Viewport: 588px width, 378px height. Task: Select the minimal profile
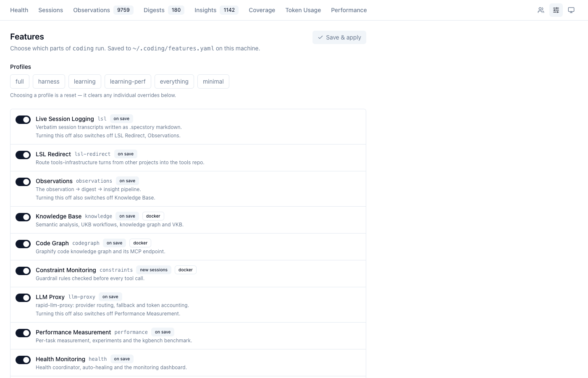tap(213, 81)
